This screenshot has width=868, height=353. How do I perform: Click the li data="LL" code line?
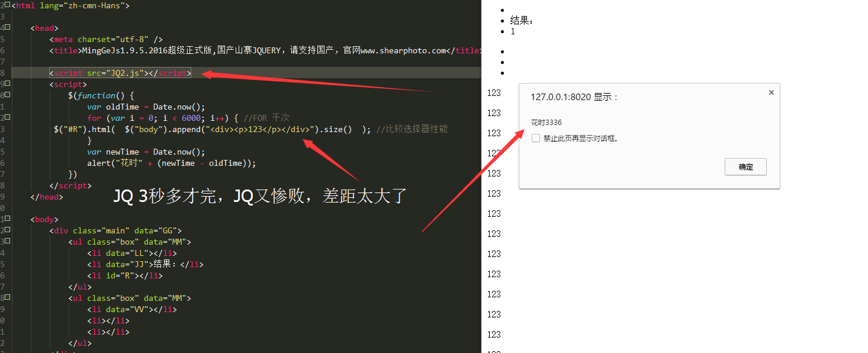coord(131,253)
